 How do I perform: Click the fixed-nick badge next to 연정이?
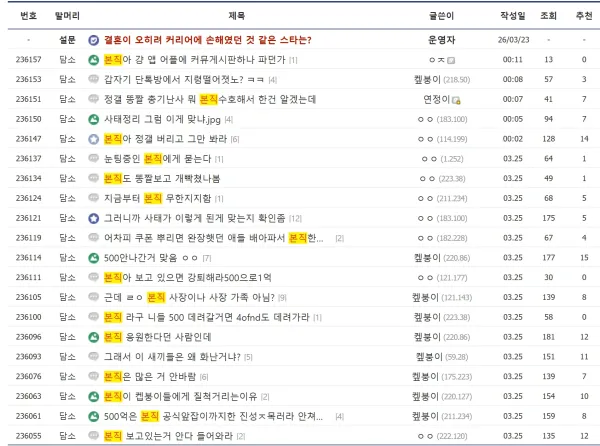(456, 100)
